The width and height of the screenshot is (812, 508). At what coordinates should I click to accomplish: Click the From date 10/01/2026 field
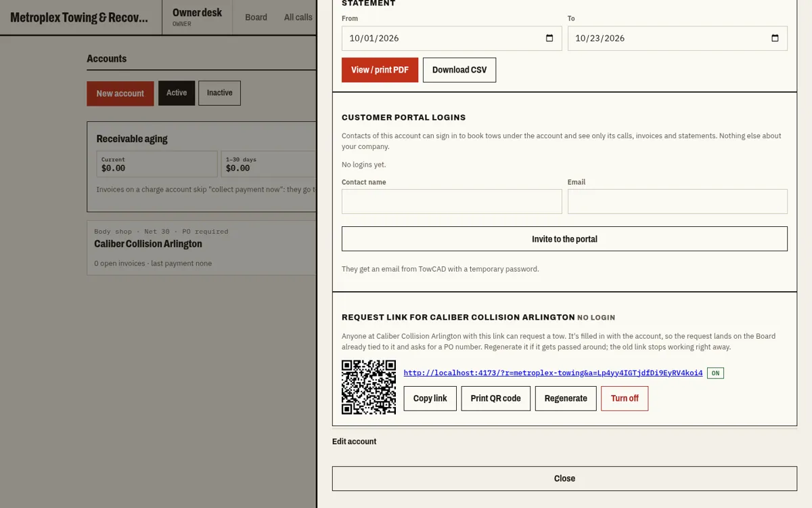tap(452, 38)
